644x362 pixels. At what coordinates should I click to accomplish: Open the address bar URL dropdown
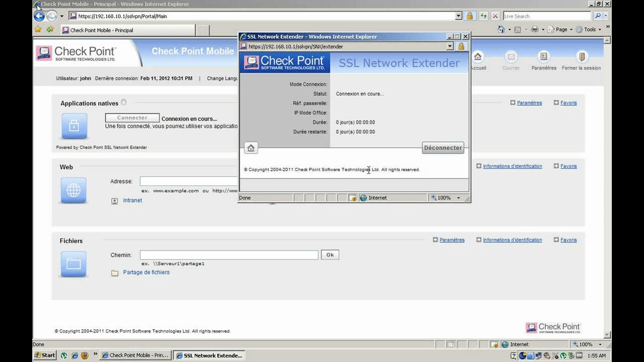pyautogui.click(x=458, y=16)
